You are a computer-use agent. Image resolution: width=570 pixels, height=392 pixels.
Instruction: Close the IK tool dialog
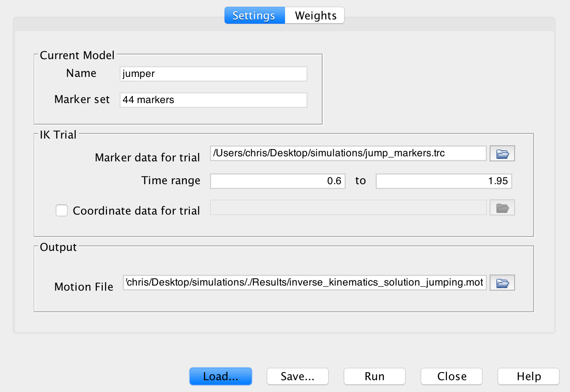click(x=451, y=376)
